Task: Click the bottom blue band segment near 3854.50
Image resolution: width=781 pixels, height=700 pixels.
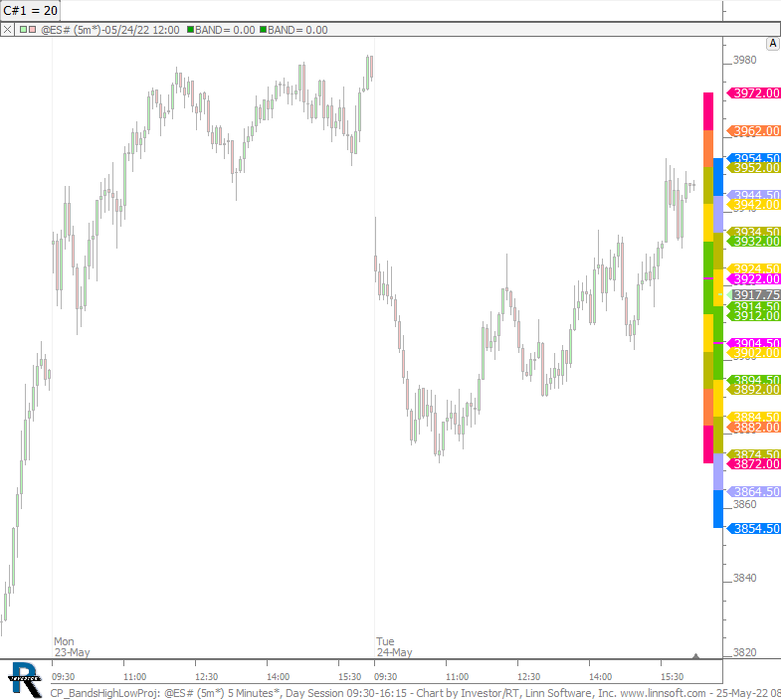Action: click(718, 509)
